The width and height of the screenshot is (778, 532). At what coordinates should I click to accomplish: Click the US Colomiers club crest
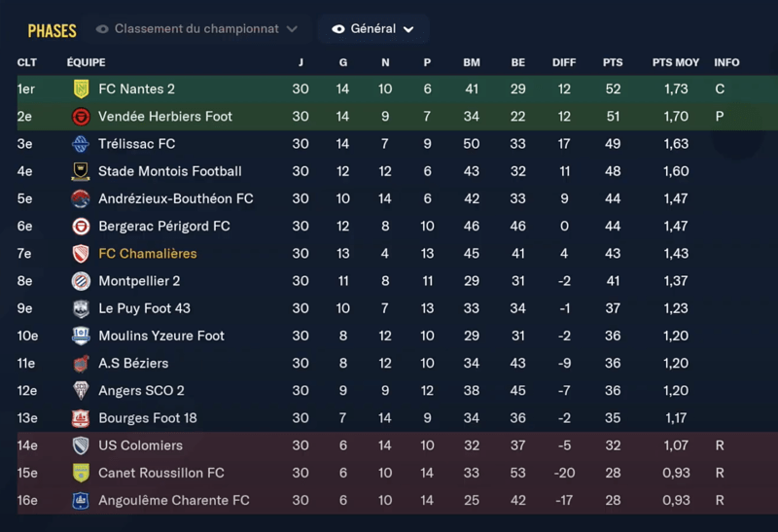click(x=81, y=445)
